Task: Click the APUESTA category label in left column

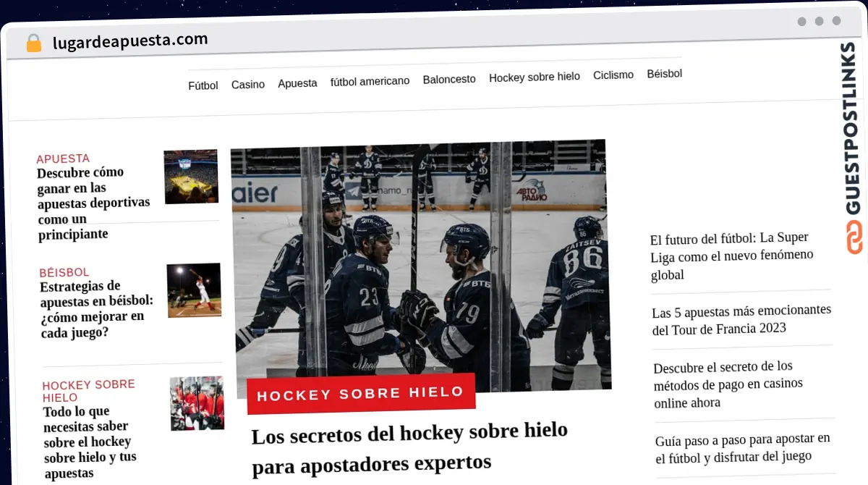Action: click(x=63, y=159)
